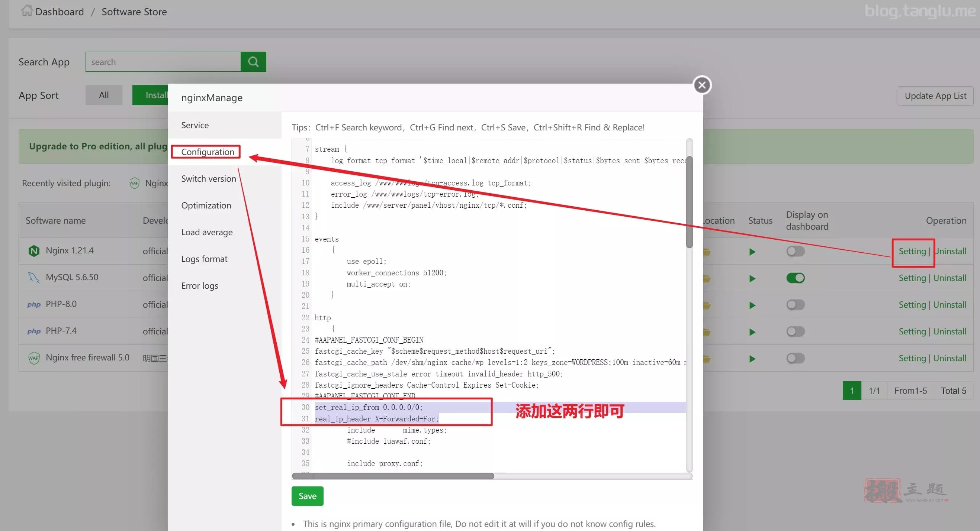980x531 pixels.
Task: Click the Update App List button
Action: [x=935, y=96]
